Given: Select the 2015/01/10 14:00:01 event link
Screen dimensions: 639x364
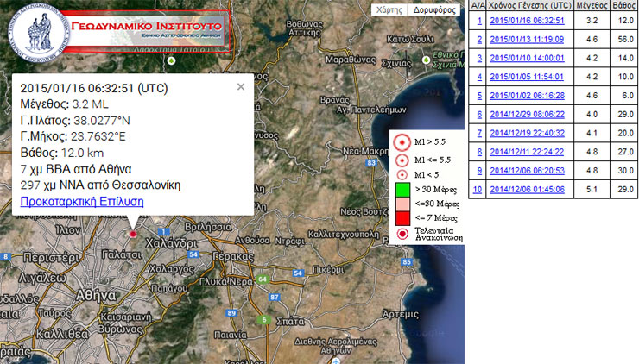Looking at the screenshot, I should click(527, 58).
